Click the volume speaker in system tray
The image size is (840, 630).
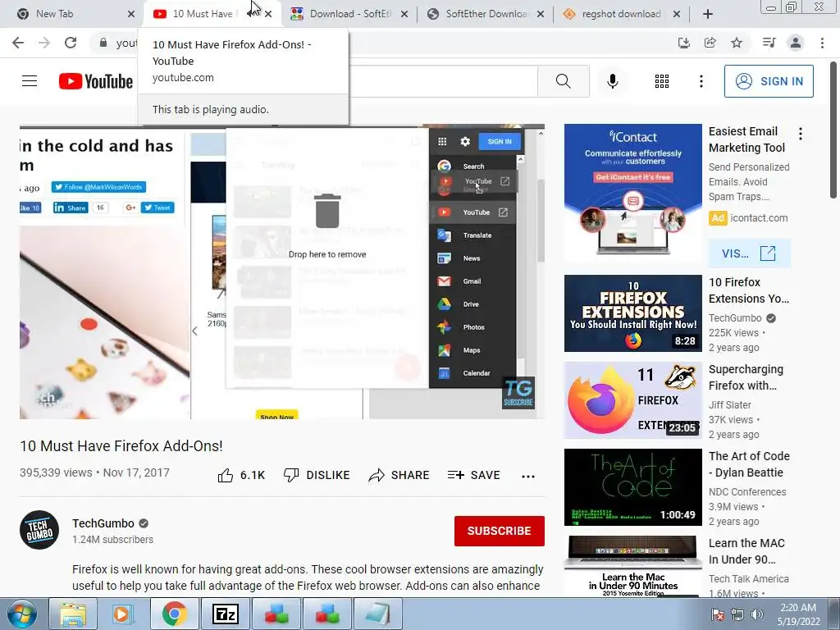pos(757,614)
